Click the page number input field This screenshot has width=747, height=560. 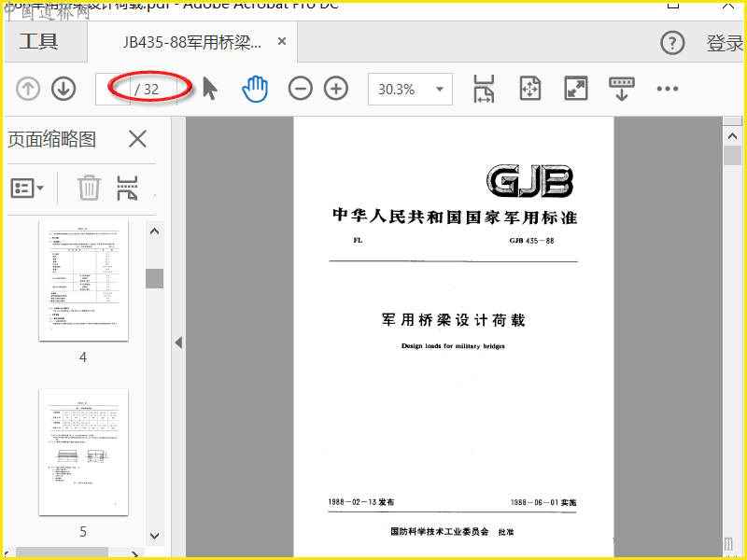[x=113, y=89]
